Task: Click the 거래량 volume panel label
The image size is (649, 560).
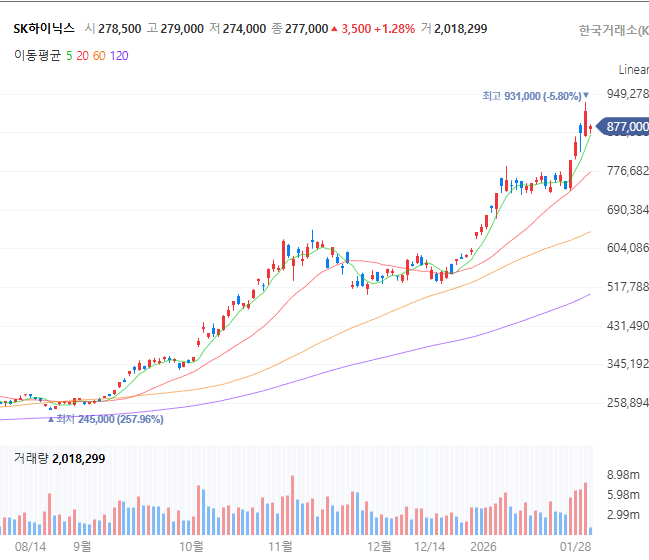Action: click(31, 459)
